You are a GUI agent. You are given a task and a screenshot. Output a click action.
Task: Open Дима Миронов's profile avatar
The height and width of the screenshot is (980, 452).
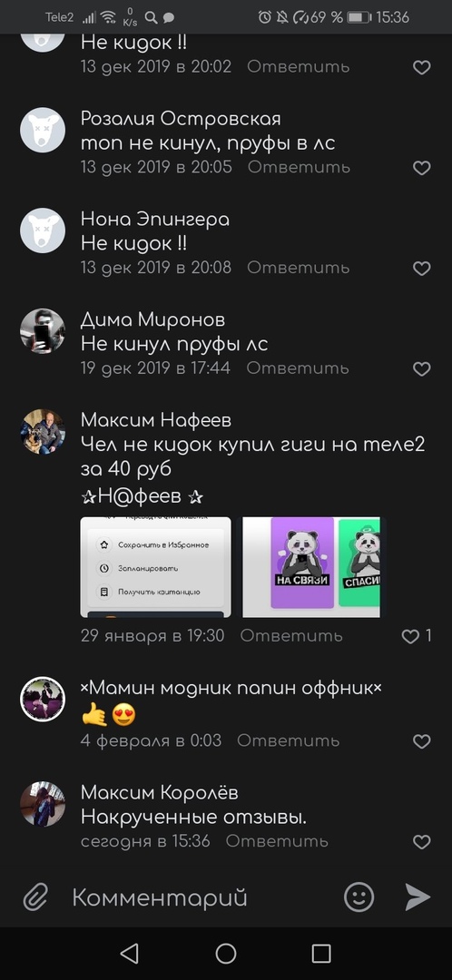click(x=43, y=331)
